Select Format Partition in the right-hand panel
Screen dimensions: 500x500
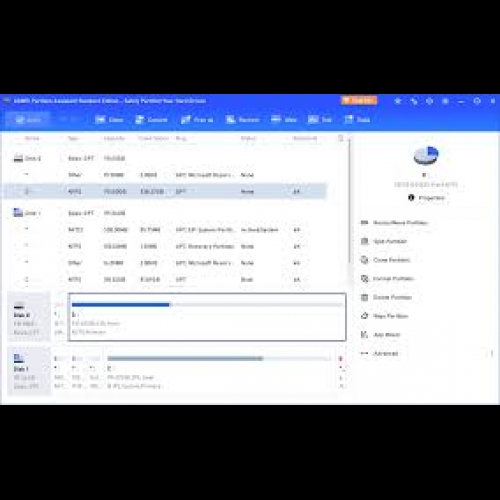[387, 279]
